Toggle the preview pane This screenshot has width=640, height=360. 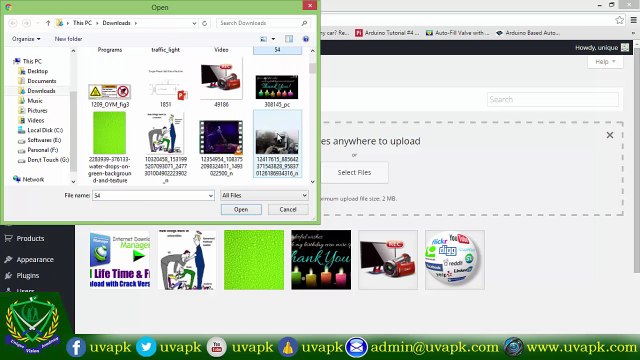[289, 39]
